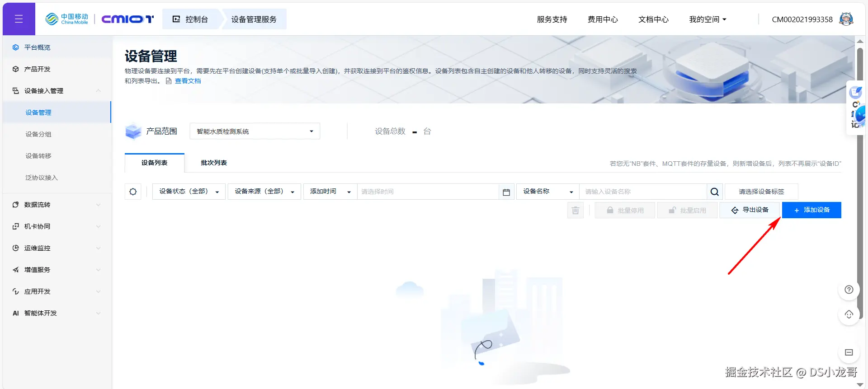The image size is (868, 389).
Task: Click the search magnifier icon
Action: click(x=714, y=192)
